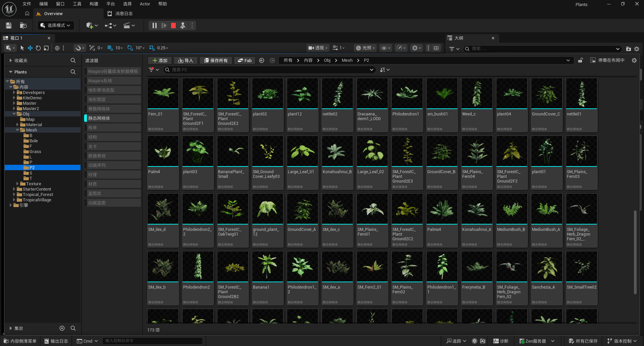
Task: Open the sequencer cinematics clapper menu
Action: (x=129, y=26)
